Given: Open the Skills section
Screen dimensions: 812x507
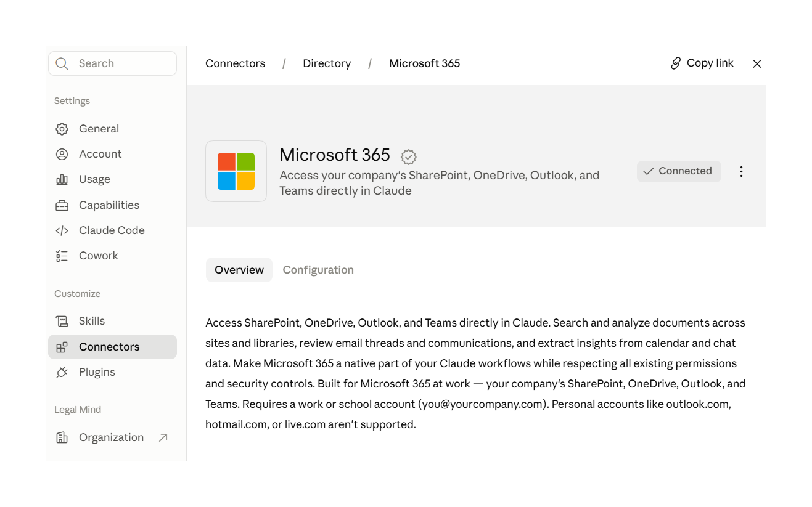Looking at the screenshot, I should tap(112, 321).
